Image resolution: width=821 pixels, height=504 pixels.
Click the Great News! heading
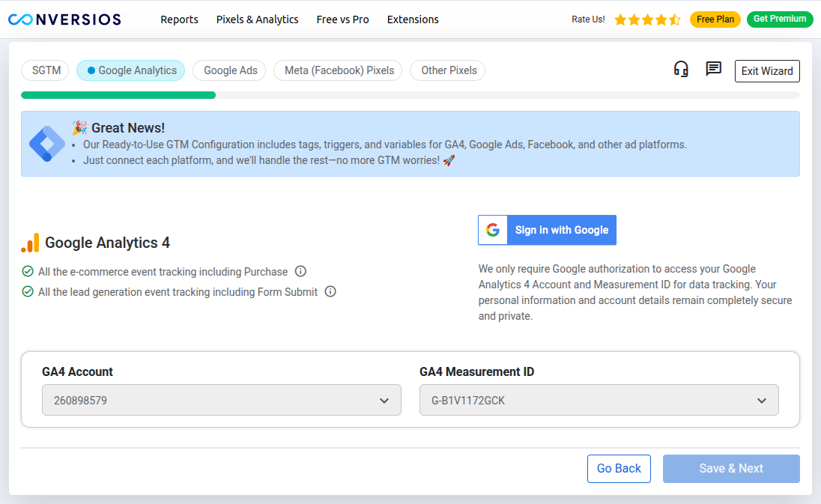click(x=128, y=128)
